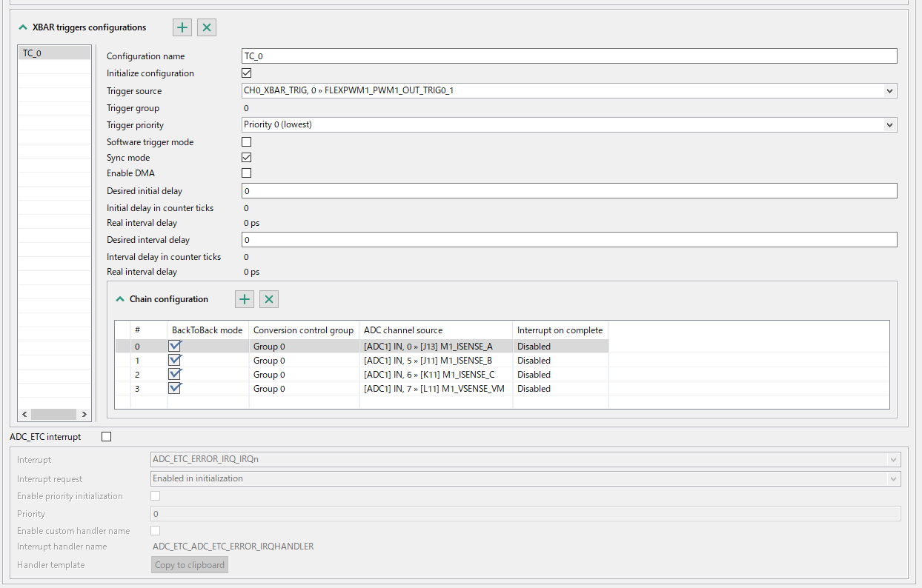Delete the selected XBAR trigger configuration via X icon

pos(206,27)
